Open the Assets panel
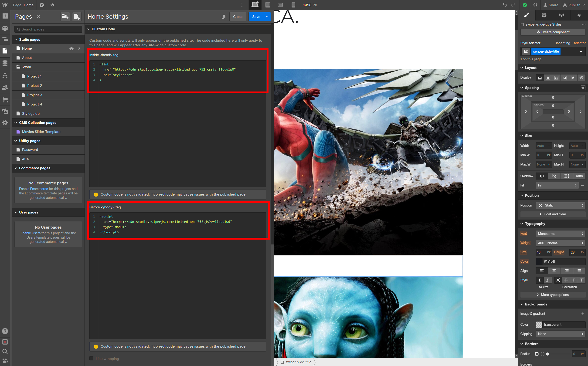Image resolution: width=588 pixels, height=366 pixels. 5,111
